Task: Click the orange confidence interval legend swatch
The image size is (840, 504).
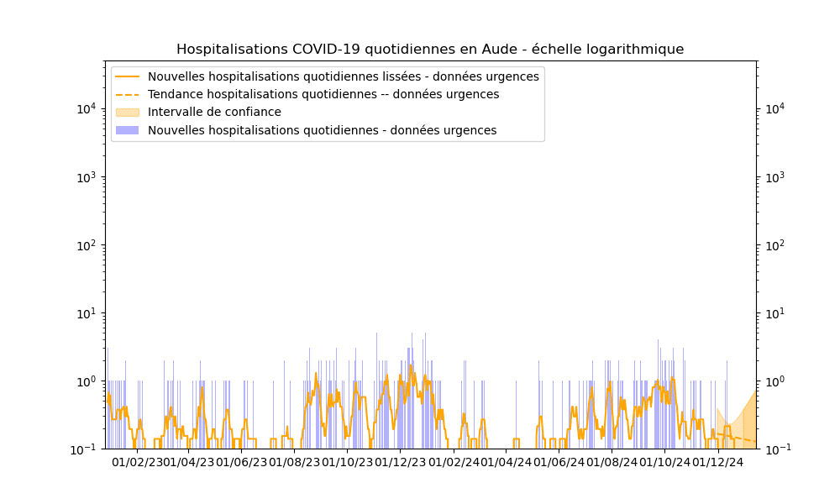Action: (x=128, y=113)
